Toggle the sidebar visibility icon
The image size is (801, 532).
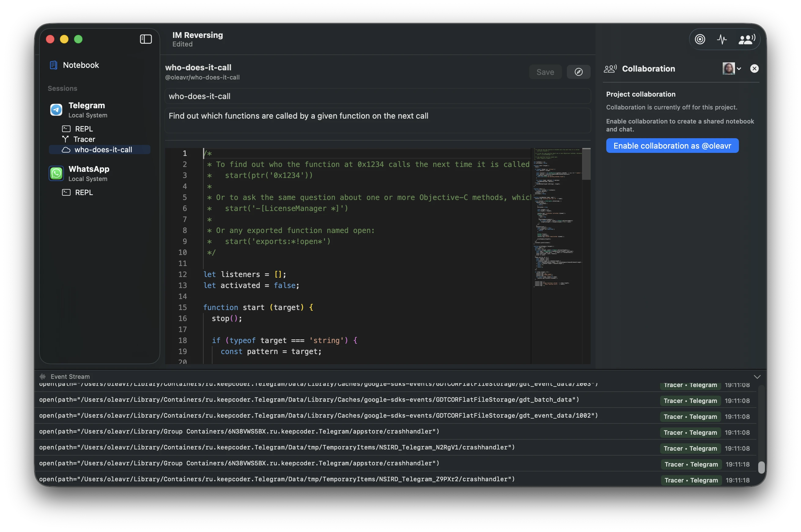click(x=146, y=39)
